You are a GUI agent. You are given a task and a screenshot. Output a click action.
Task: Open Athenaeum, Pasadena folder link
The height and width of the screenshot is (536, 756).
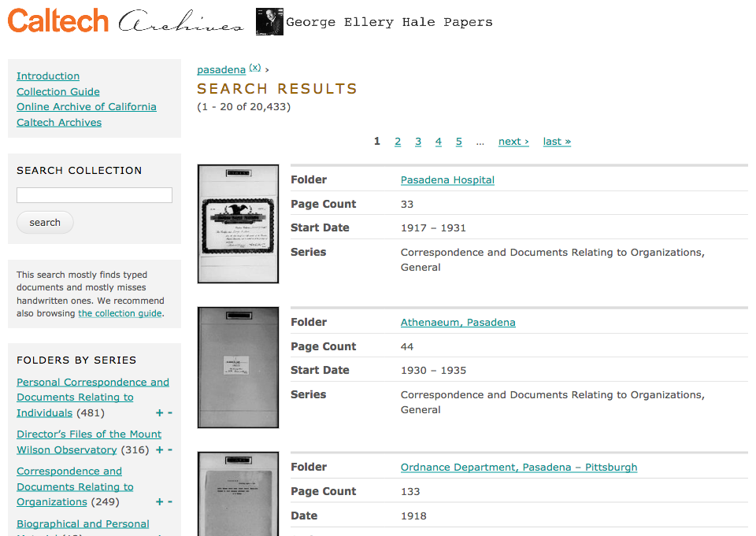458,323
